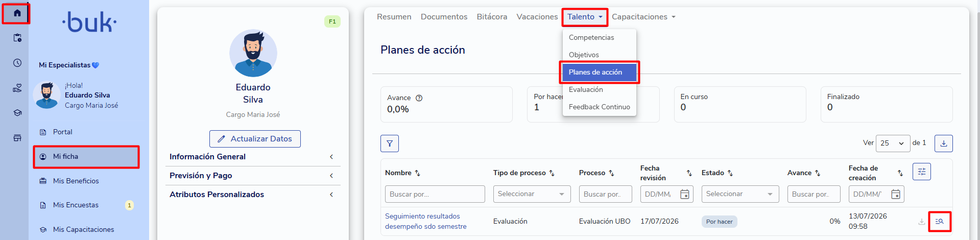Open Seguimiento resultados desempeño plan link
Image resolution: width=980 pixels, height=240 pixels.
pos(426,221)
